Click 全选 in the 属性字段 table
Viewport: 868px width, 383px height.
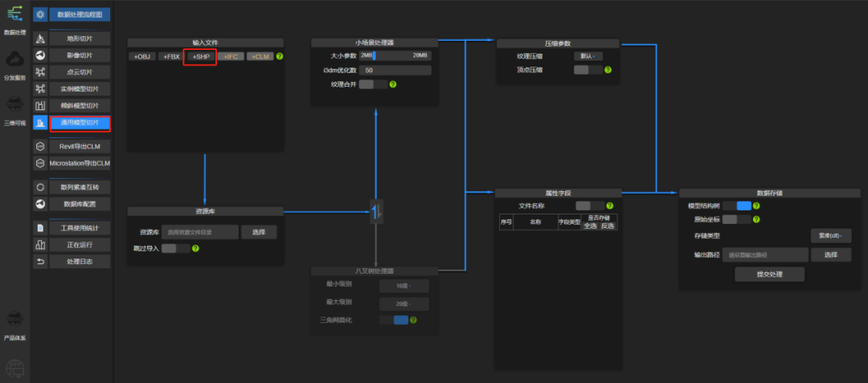[590, 226]
